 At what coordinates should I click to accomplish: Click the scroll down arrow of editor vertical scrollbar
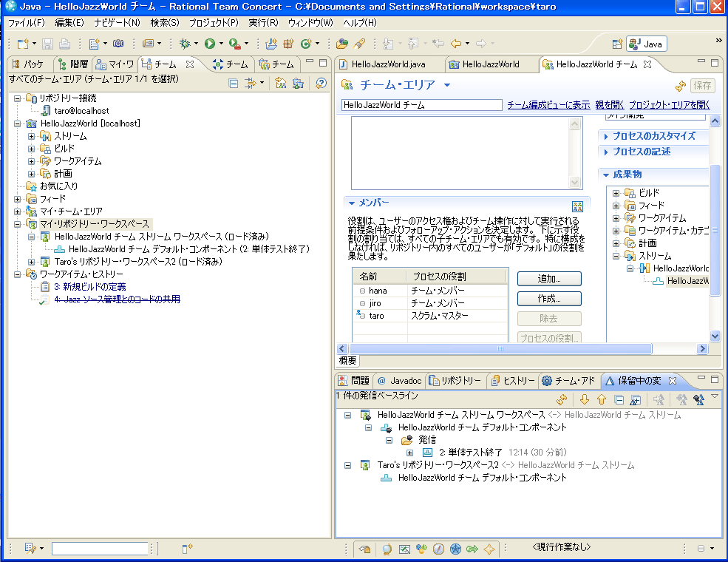(715, 336)
